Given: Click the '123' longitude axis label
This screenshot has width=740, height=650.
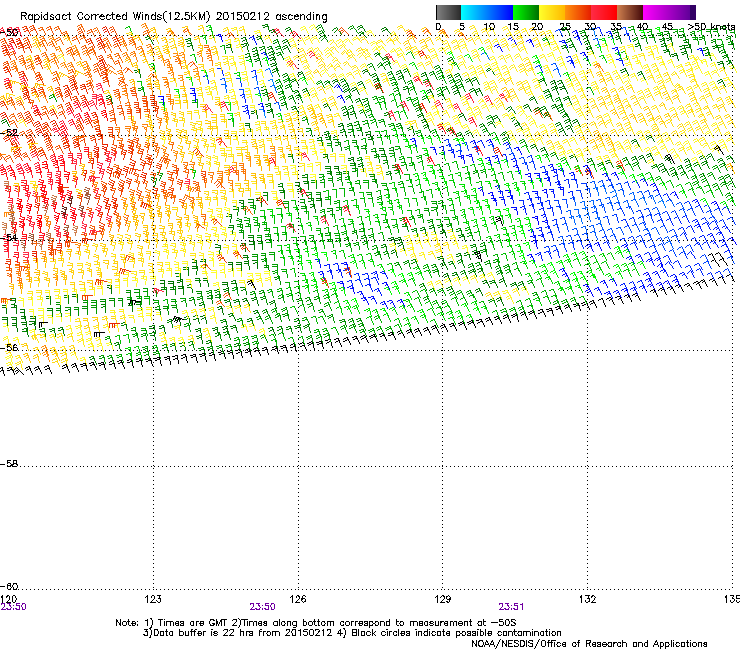Looking at the screenshot, I should 153,599.
